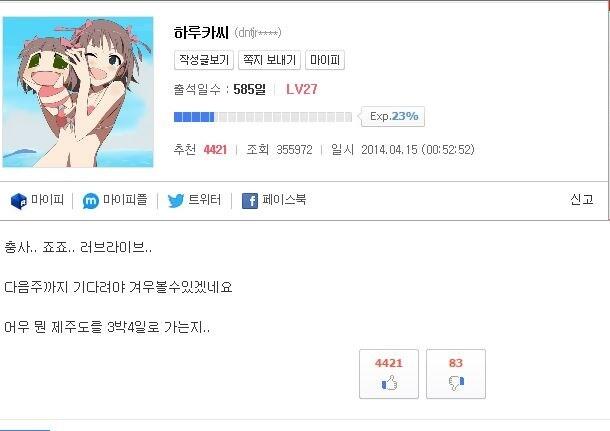This screenshot has width=610, height=431.
Task: Click the 4421 upvote count box
Action: point(389,374)
